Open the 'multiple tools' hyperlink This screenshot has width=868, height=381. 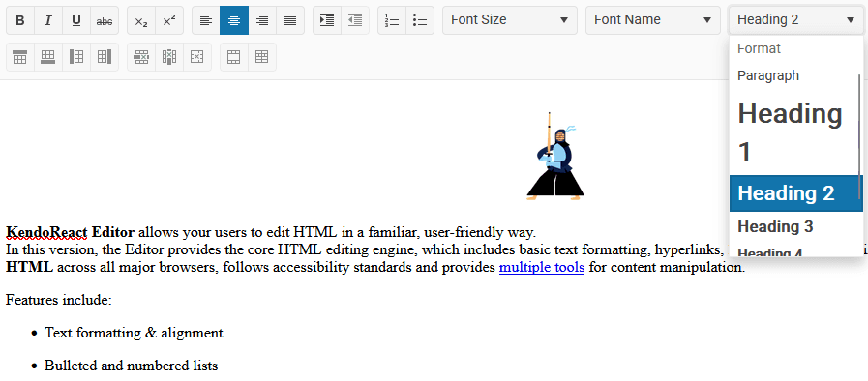542,268
